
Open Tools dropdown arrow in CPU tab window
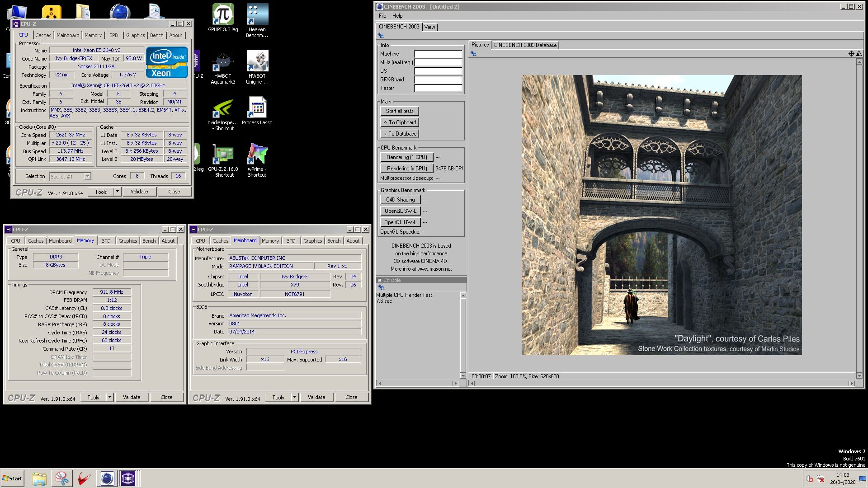(117, 192)
